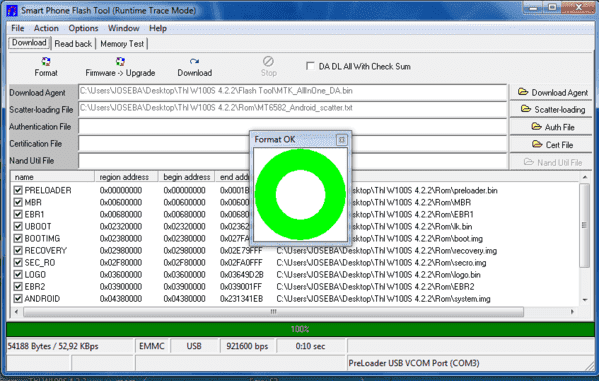The width and height of the screenshot is (599, 381).
Task: Click the logo.bin path in LOGO row
Action: tap(379, 275)
